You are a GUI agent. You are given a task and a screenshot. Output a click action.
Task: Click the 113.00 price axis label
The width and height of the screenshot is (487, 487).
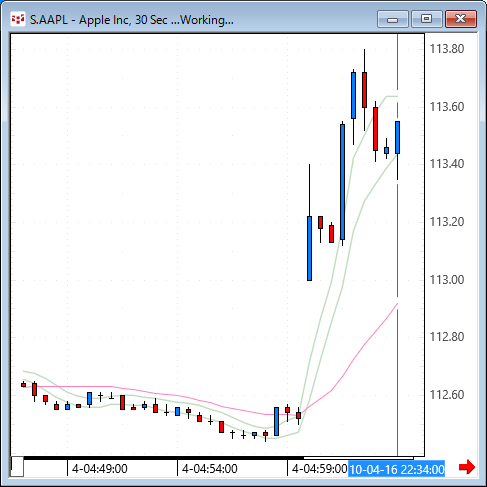pos(447,280)
